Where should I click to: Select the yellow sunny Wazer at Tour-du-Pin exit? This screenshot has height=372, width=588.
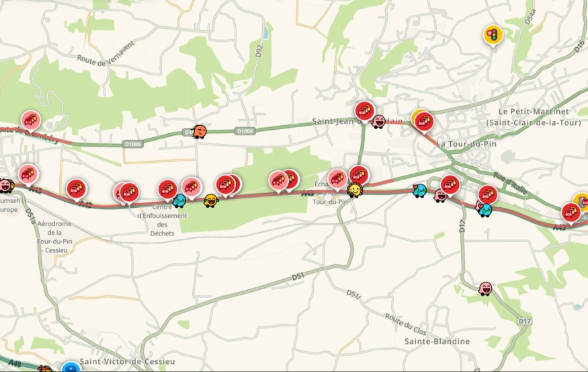354,190
